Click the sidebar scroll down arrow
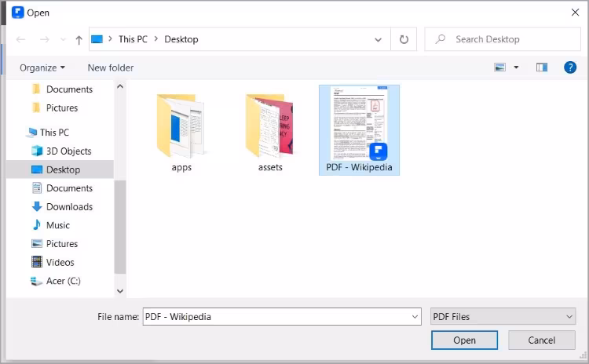The height and width of the screenshot is (364, 589). pos(120,291)
